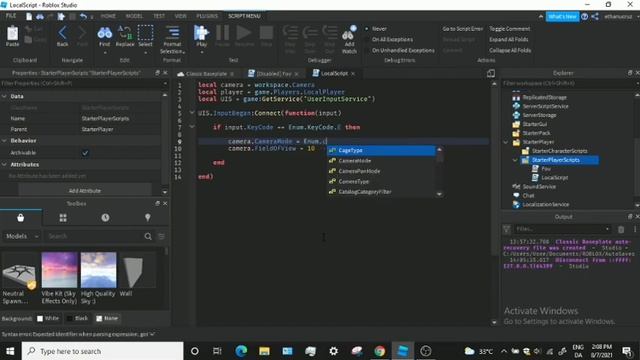
Task: Select the None background option
Action: click(x=107, y=318)
